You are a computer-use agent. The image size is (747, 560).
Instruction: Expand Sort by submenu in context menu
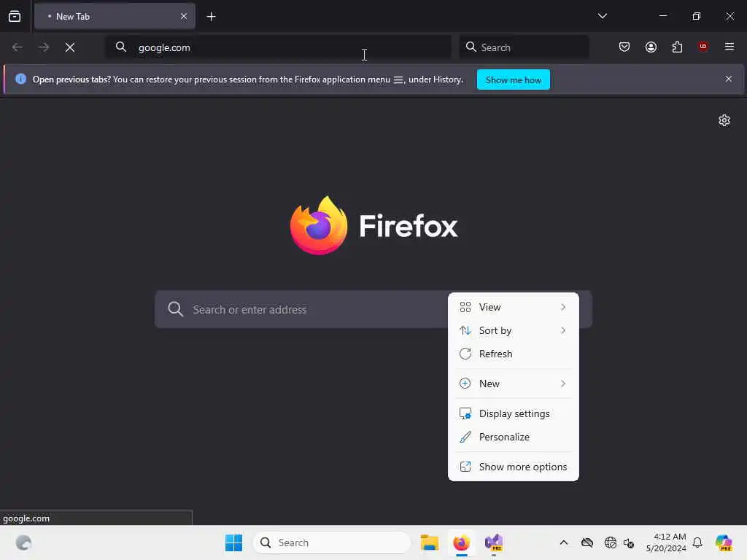point(513,330)
